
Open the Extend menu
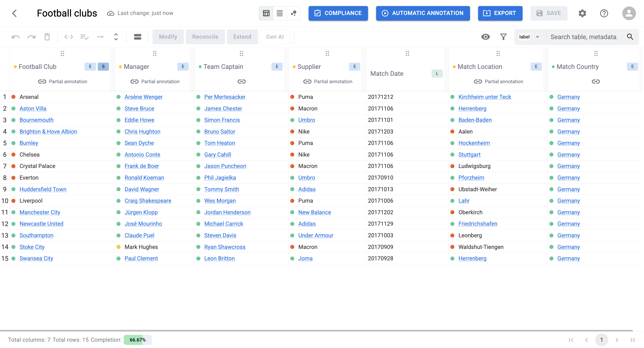(242, 37)
